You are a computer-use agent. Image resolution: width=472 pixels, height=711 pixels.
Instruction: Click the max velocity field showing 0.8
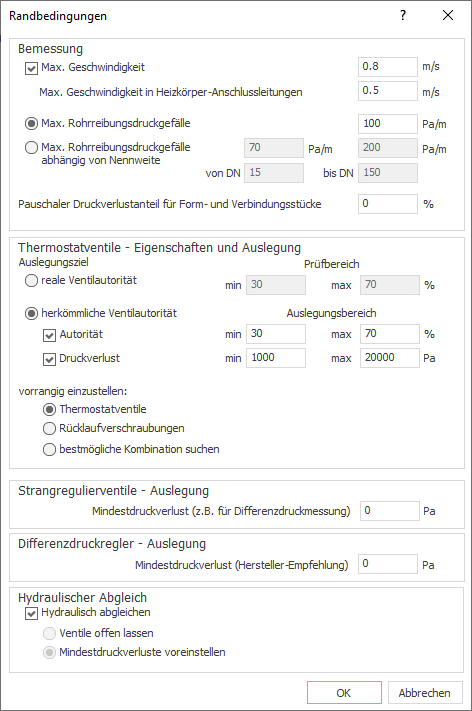(388, 67)
